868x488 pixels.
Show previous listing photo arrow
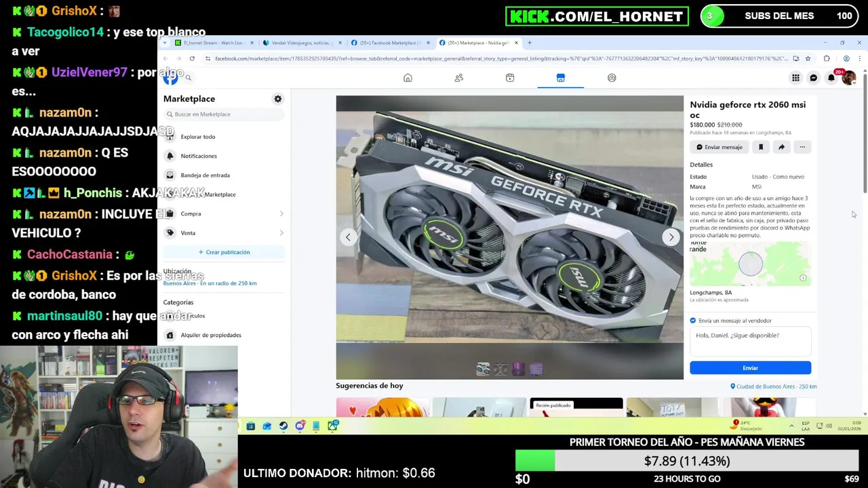tap(348, 237)
